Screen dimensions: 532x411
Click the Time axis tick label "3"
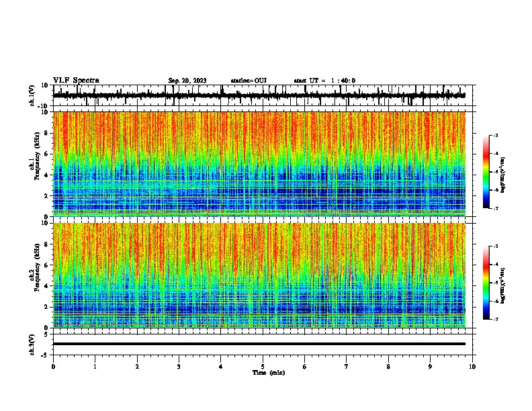(x=179, y=367)
